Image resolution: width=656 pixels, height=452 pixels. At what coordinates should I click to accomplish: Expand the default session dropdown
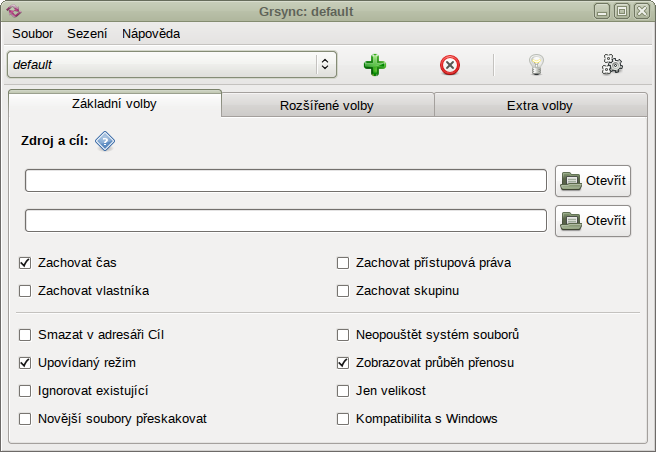(x=324, y=64)
